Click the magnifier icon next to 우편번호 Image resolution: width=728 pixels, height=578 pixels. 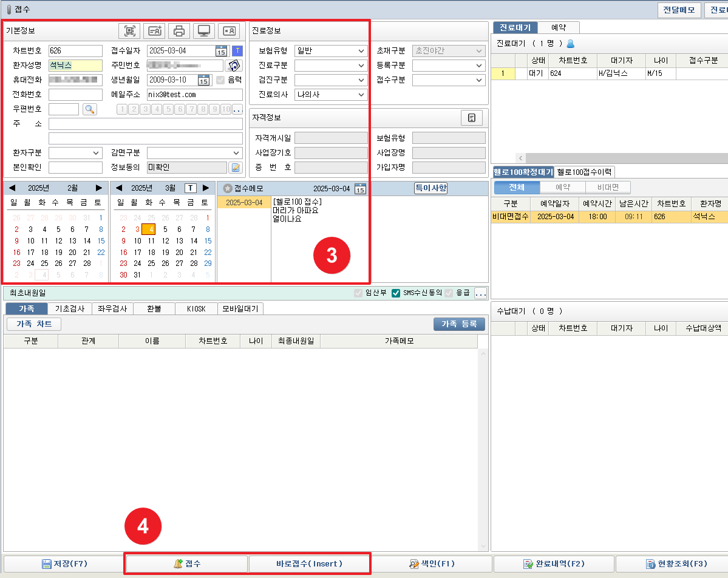tap(89, 109)
